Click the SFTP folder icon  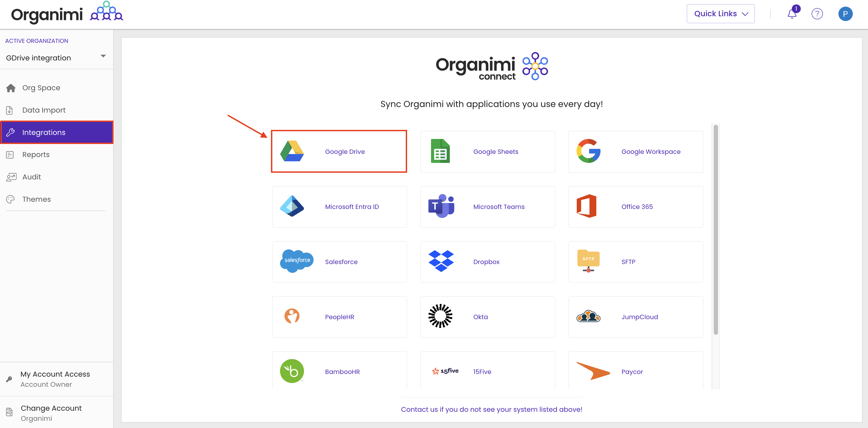click(x=588, y=261)
